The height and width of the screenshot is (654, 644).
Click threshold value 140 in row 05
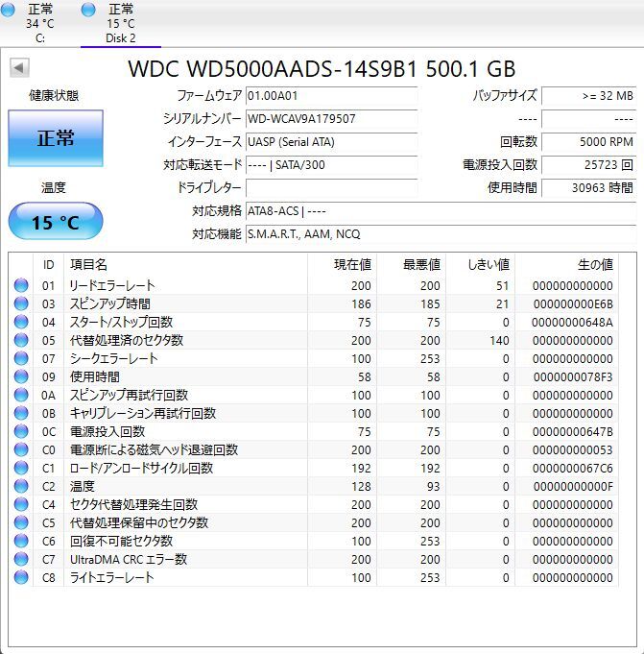point(499,340)
